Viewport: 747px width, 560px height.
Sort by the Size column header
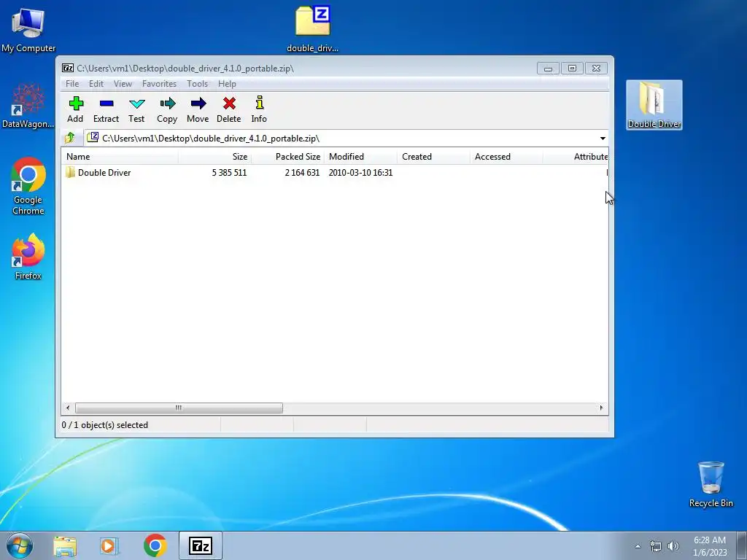[215, 157]
